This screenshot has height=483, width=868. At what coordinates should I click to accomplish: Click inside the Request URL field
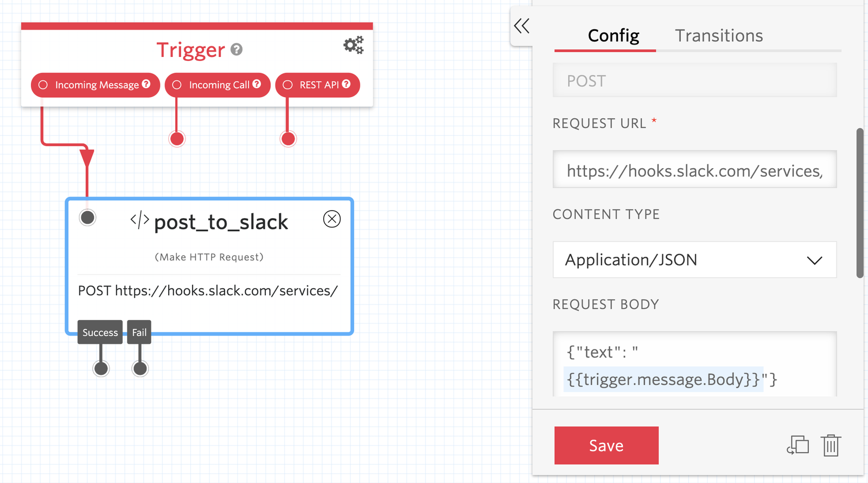pos(694,170)
